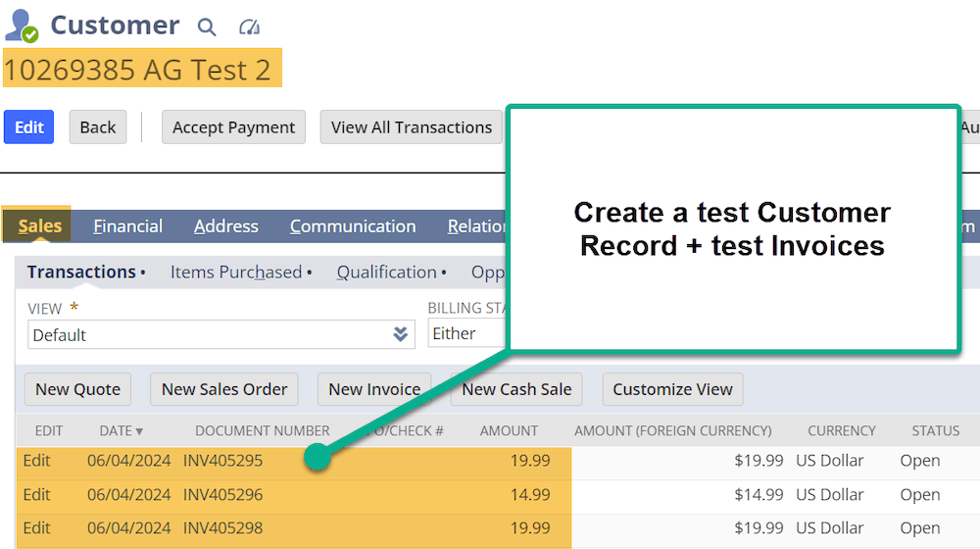980x549 pixels.
Task: Open the Billing Status dropdown showing Either
Action: tap(467, 333)
